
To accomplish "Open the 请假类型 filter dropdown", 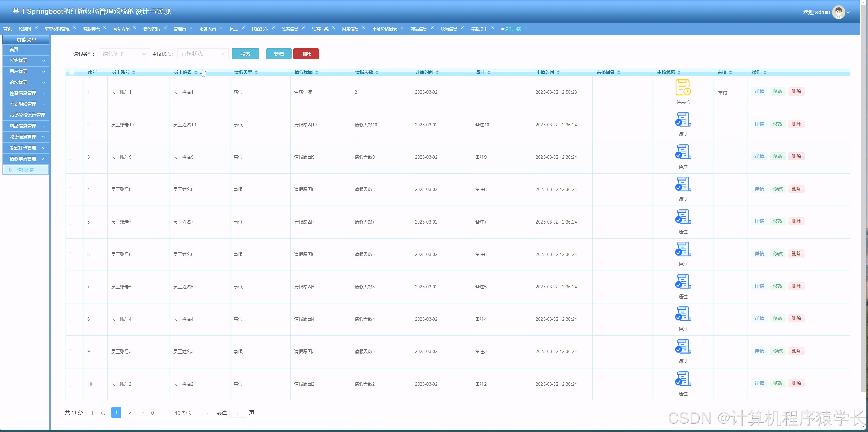I will 124,54.
